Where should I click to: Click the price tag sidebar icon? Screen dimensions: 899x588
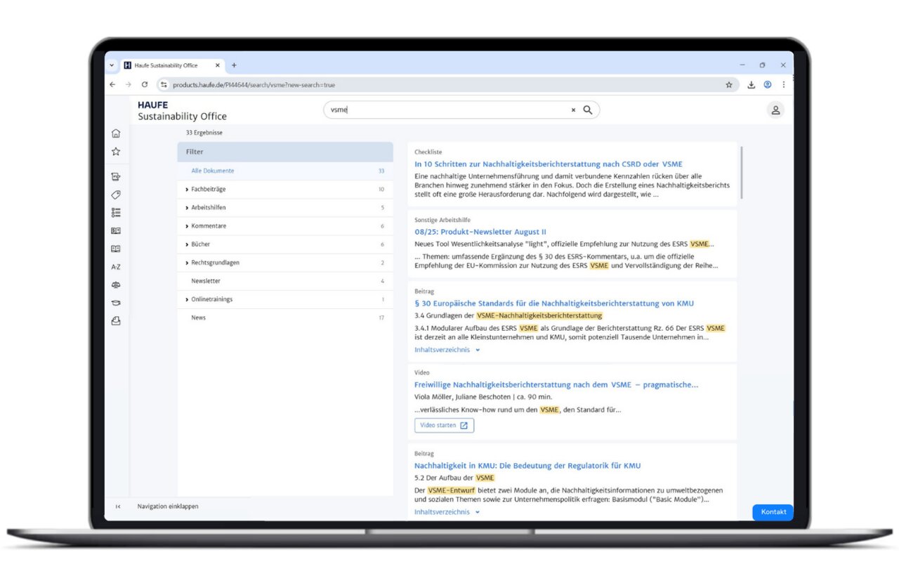coord(116,195)
